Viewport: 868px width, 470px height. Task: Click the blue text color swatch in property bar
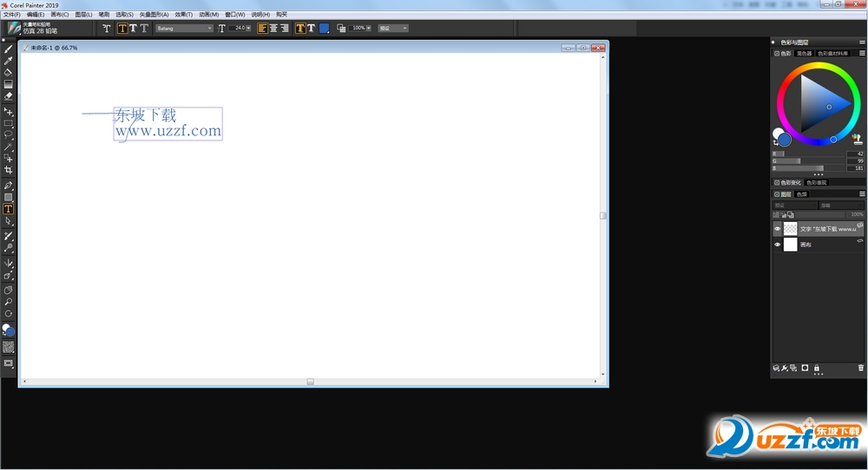[325, 29]
